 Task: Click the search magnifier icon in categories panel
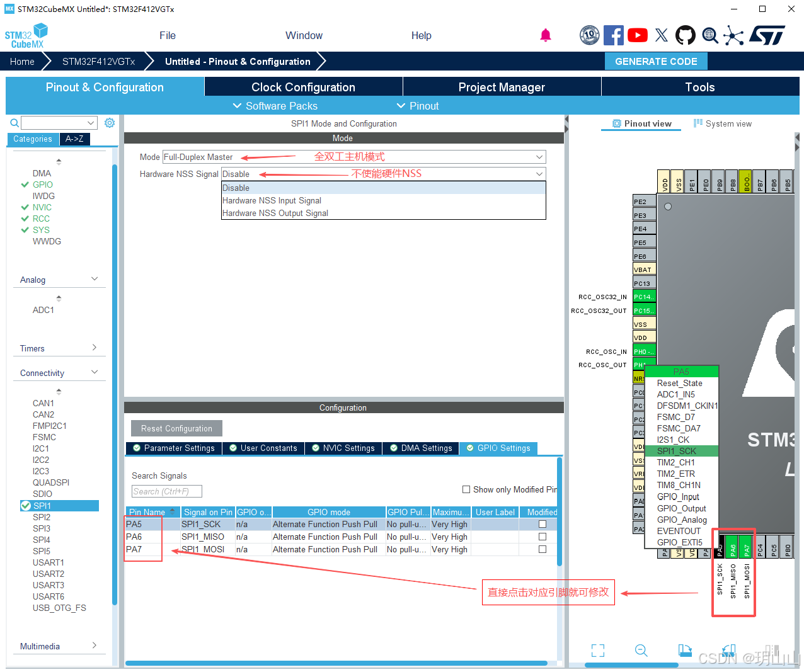[x=14, y=123]
